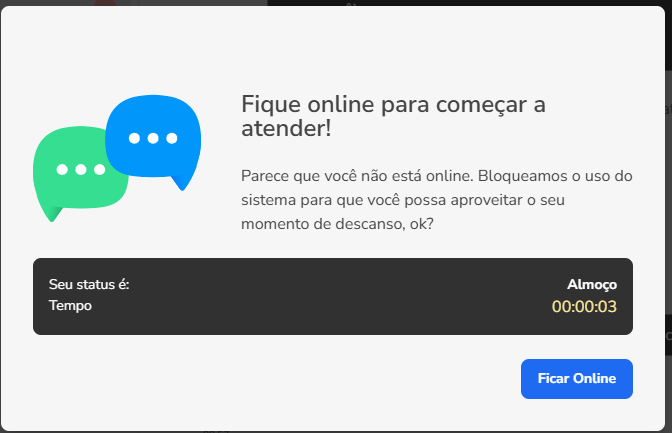Screen dimensions: 672x433
Task: Click the 'Fique online para começar' heading
Action: (393, 104)
